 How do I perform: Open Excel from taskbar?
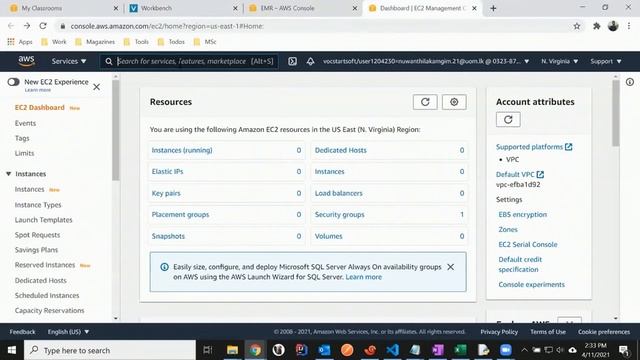click(460, 350)
